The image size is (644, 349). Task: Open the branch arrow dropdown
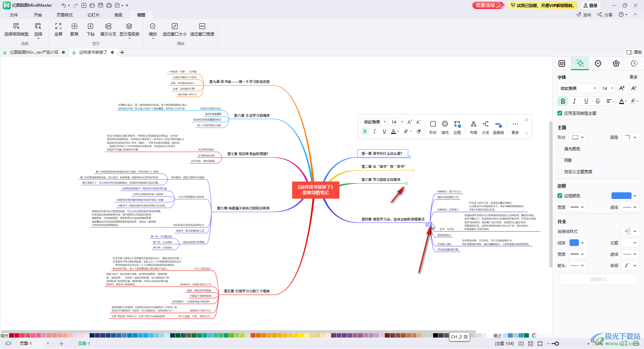(x=578, y=265)
